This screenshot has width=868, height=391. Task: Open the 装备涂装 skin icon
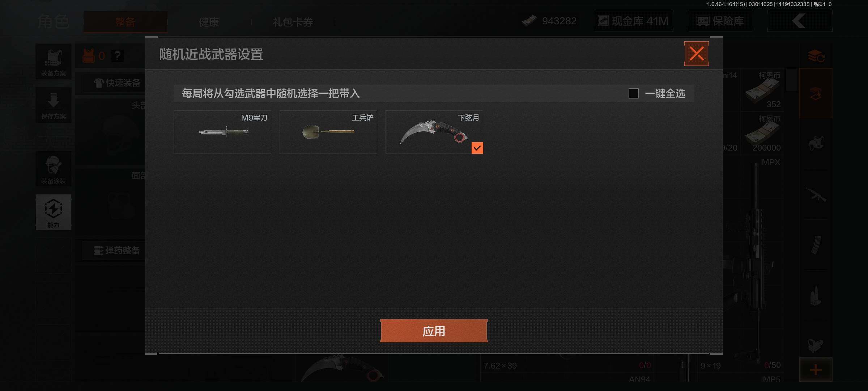(x=54, y=169)
